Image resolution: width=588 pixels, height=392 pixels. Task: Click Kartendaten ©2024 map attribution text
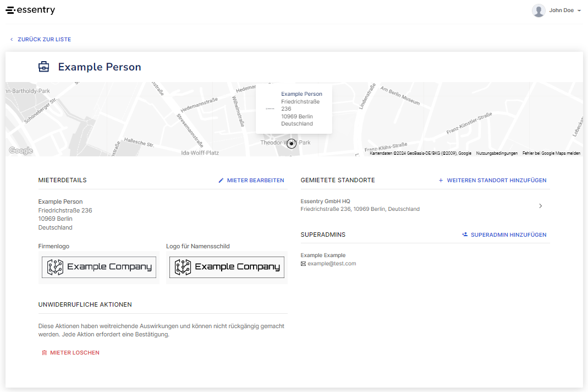pos(420,153)
